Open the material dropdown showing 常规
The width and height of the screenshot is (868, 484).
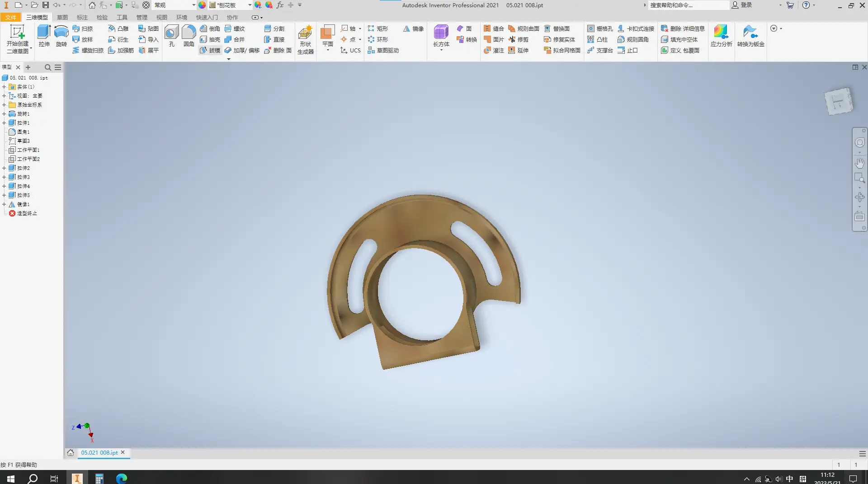click(x=194, y=5)
